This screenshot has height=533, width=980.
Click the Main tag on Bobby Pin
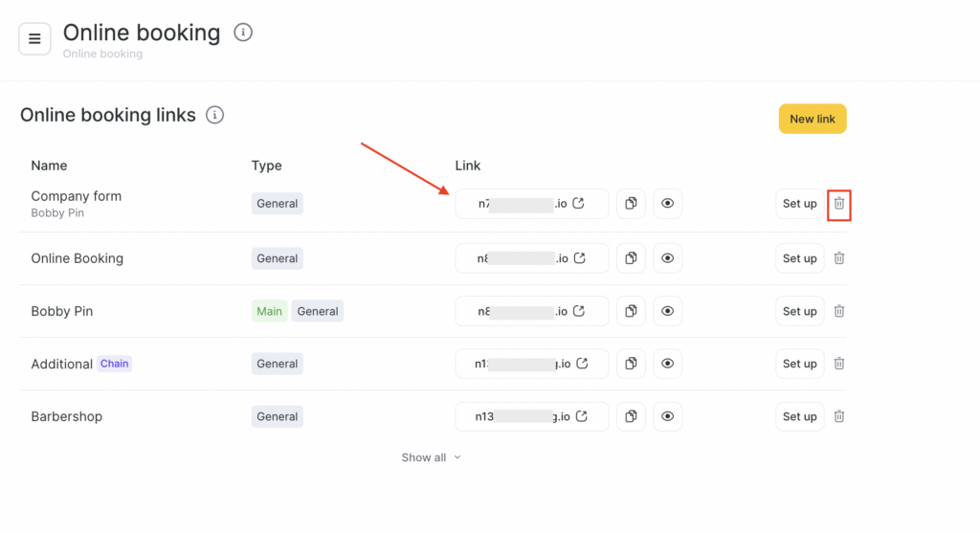269,311
